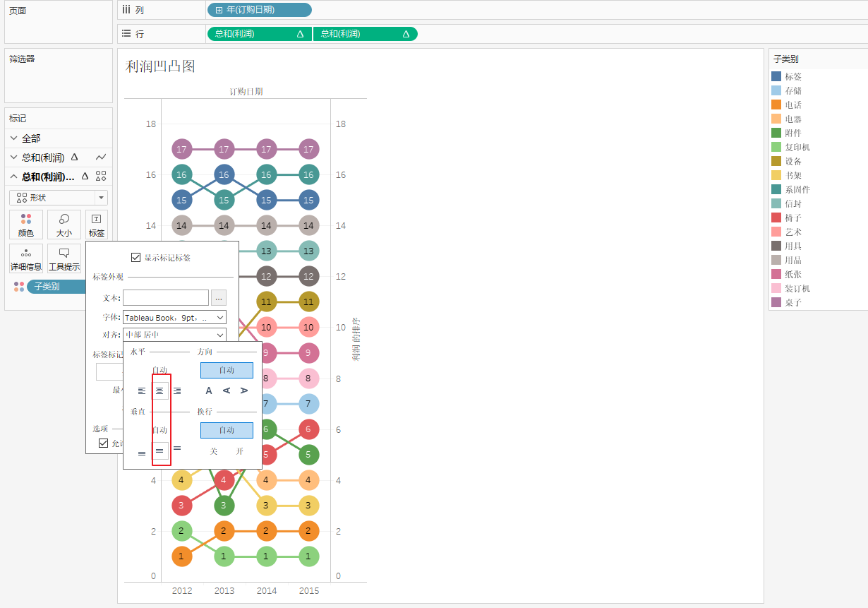Open the 大小 (Size) marks card
868x608 pixels.
(x=64, y=225)
